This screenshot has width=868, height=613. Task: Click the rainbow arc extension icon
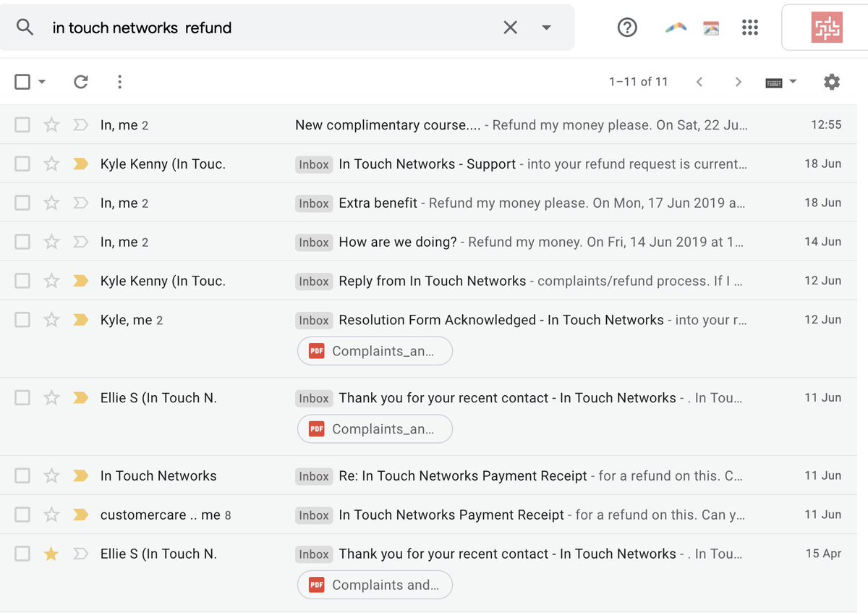tap(676, 28)
